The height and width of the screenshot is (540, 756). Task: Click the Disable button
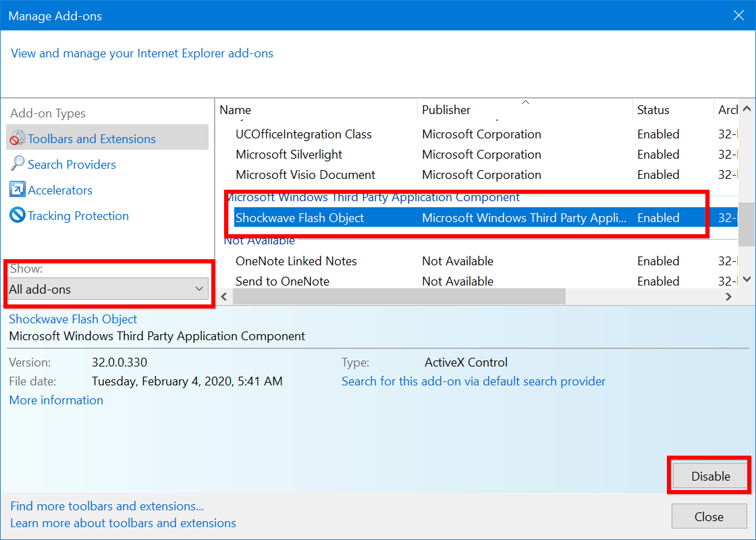710,476
